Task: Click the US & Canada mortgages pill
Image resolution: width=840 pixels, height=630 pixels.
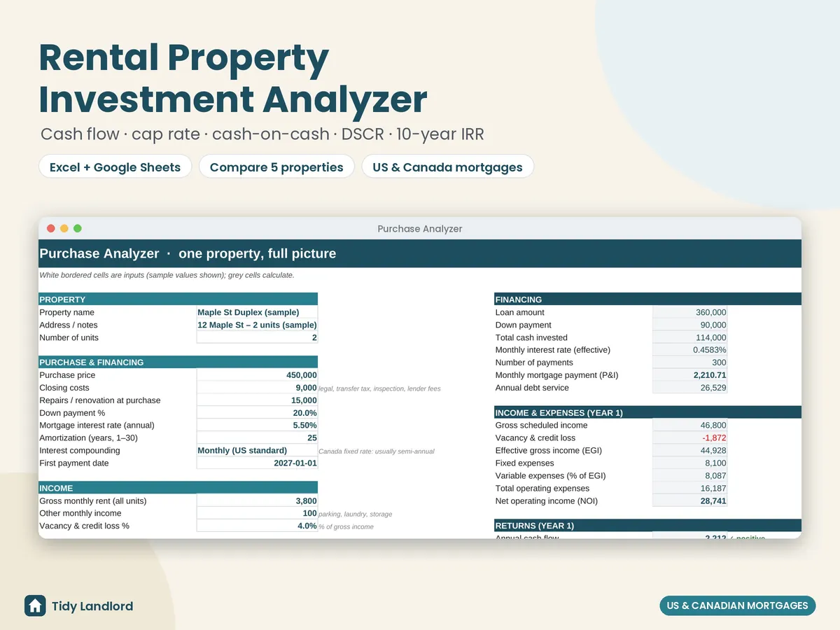Action: [447, 167]
